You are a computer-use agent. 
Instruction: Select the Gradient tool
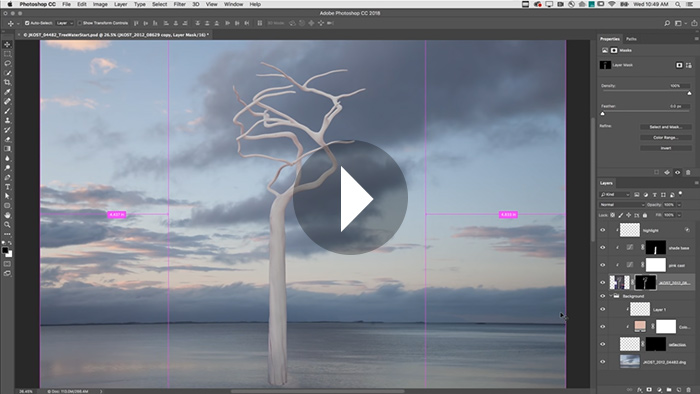pyautogui.click(x=7, y=149)
